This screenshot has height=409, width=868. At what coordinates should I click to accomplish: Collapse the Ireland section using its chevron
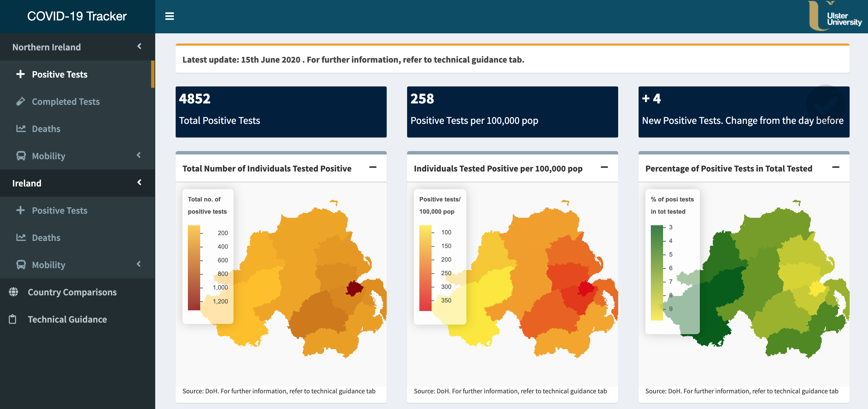140,183
